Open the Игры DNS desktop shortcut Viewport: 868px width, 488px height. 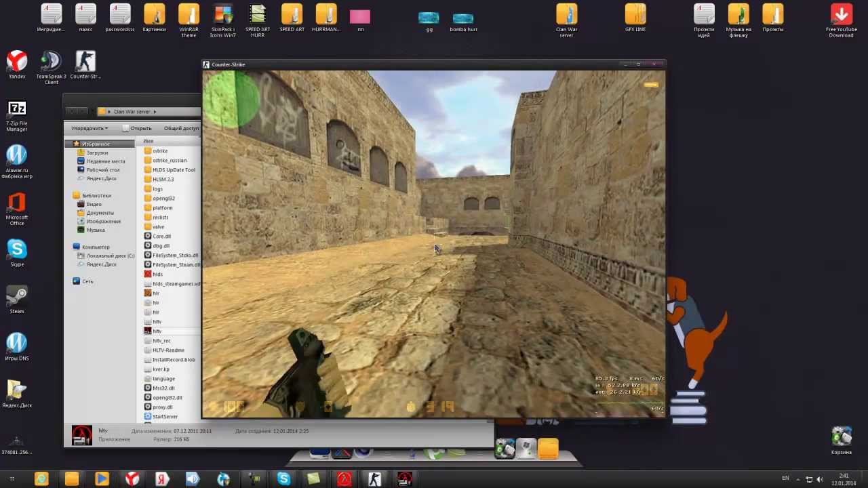[x=17, y=347]
